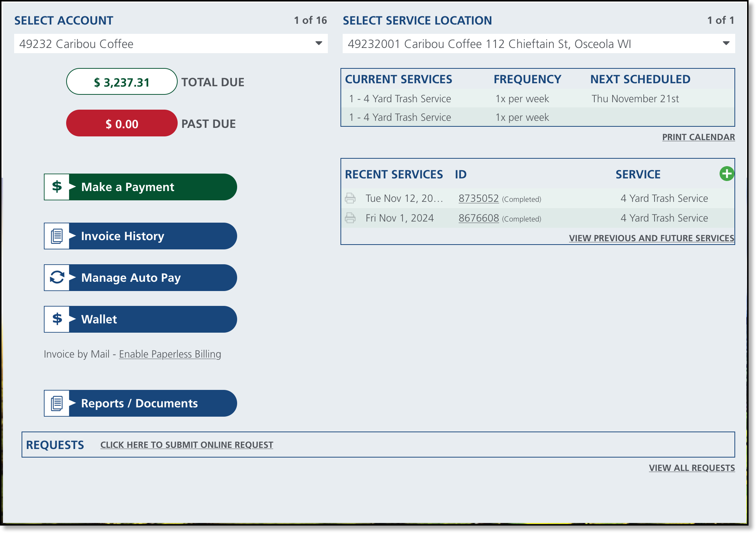
Task: Click here to submit online request
Action: click(x=187, y=445)
